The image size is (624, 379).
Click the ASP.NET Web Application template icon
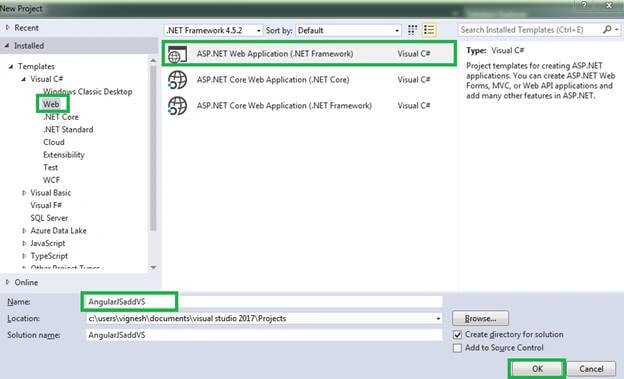click(177, 54)
